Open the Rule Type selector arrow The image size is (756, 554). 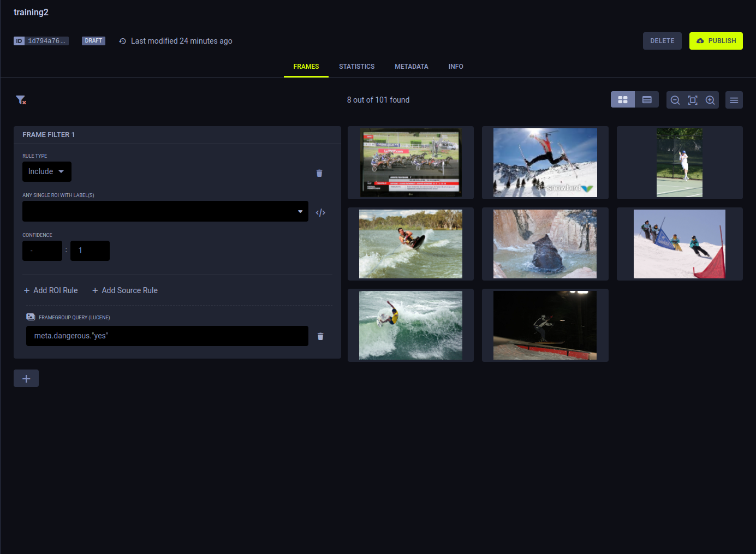tap(60, 171)
